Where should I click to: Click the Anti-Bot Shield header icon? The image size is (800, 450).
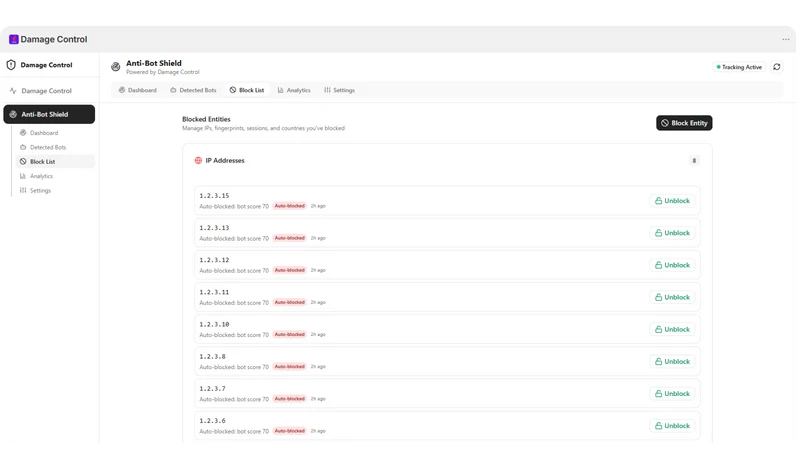point(116,66)
